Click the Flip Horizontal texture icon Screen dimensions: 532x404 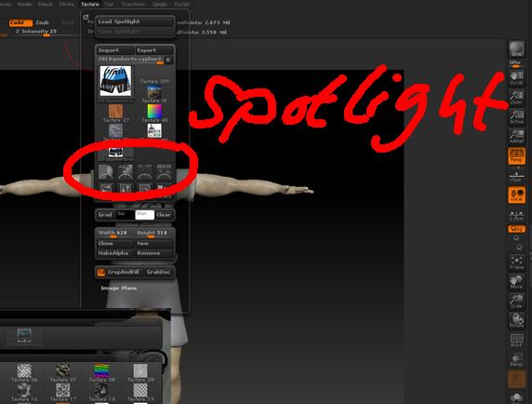pyautogui.click(x=105, y=189)
